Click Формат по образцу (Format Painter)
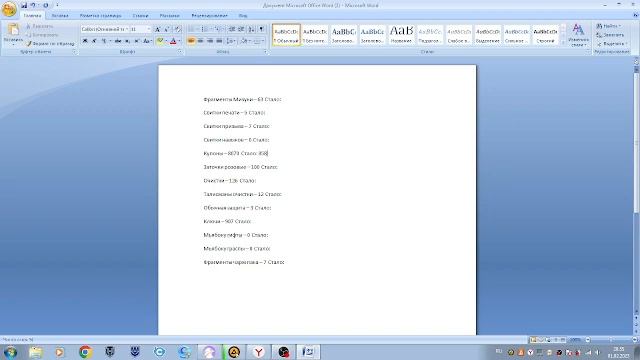Screen dimensions: 640x360 (x=50, y=43)
